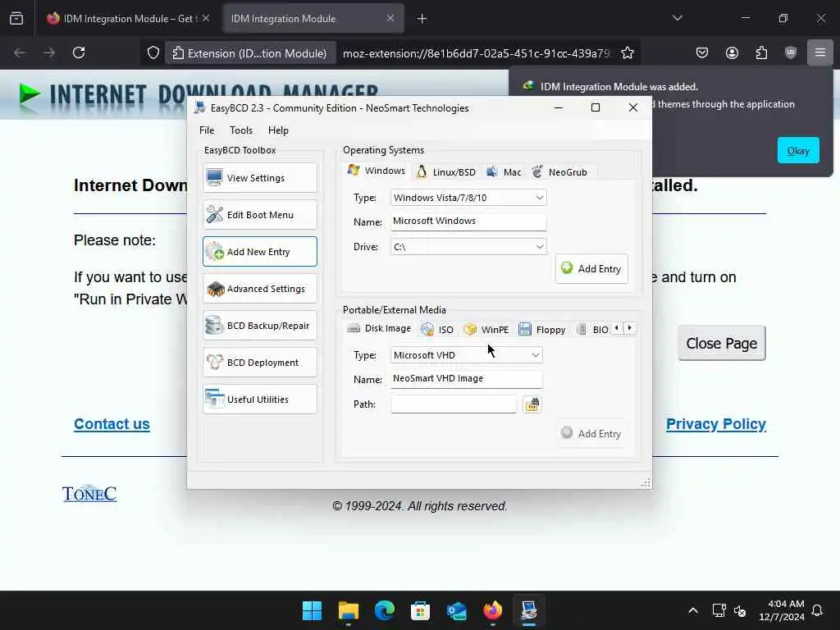Open Firefox View icon at tab bar
Screen dimensions: 840x630
click(x=16, y=19)
